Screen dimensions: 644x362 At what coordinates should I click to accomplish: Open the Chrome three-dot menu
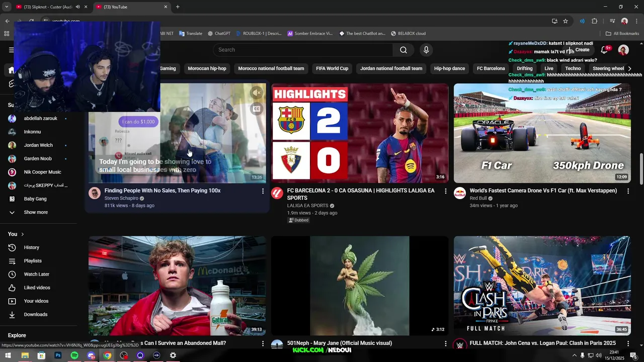(635, 21)
